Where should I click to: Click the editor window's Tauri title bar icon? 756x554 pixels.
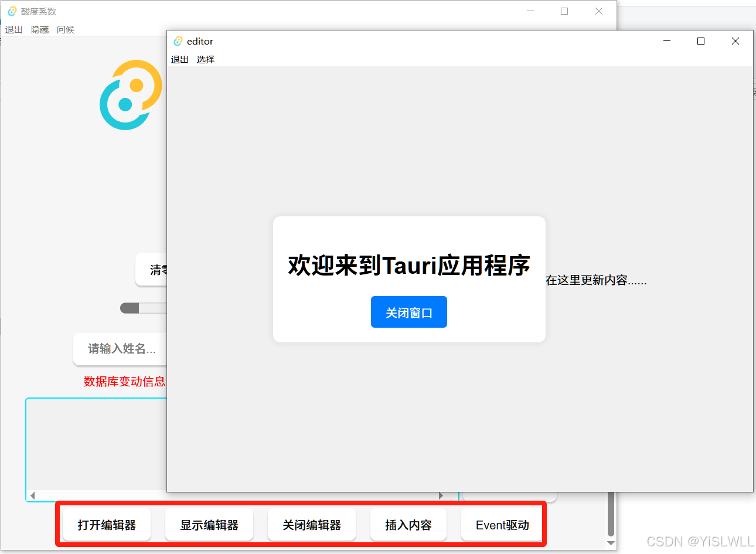click(178, 41)
